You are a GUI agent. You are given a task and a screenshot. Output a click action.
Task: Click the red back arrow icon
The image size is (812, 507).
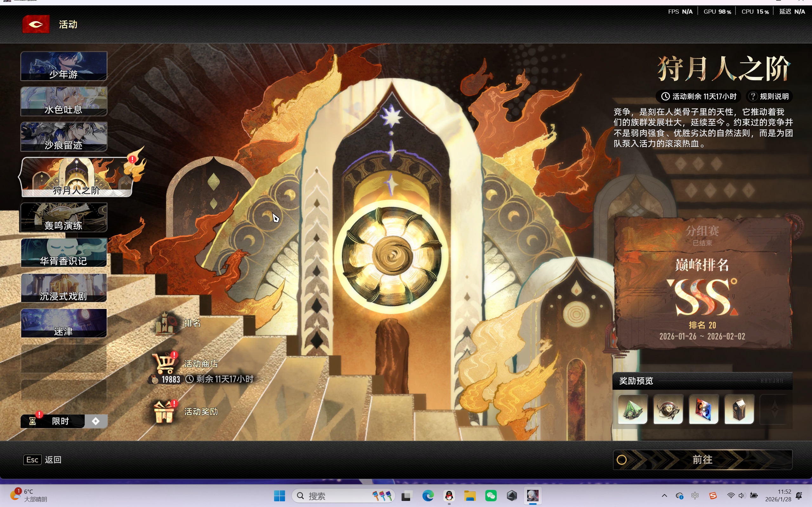coord(36,24)
